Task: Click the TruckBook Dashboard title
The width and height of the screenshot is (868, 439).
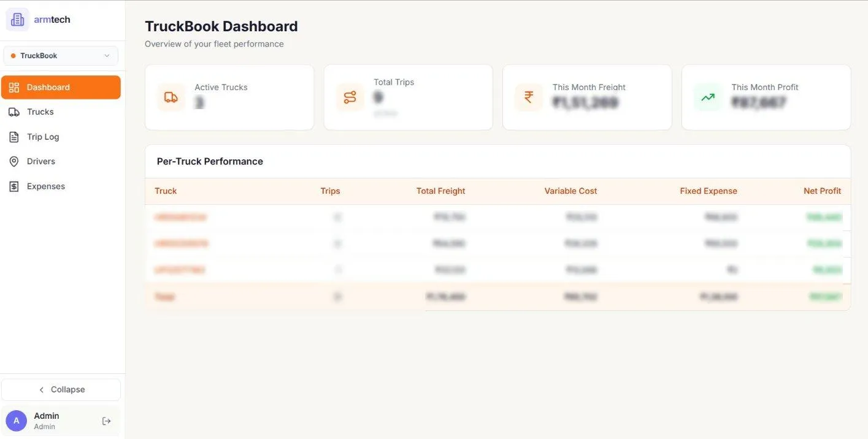Action: tap(221, 26)
